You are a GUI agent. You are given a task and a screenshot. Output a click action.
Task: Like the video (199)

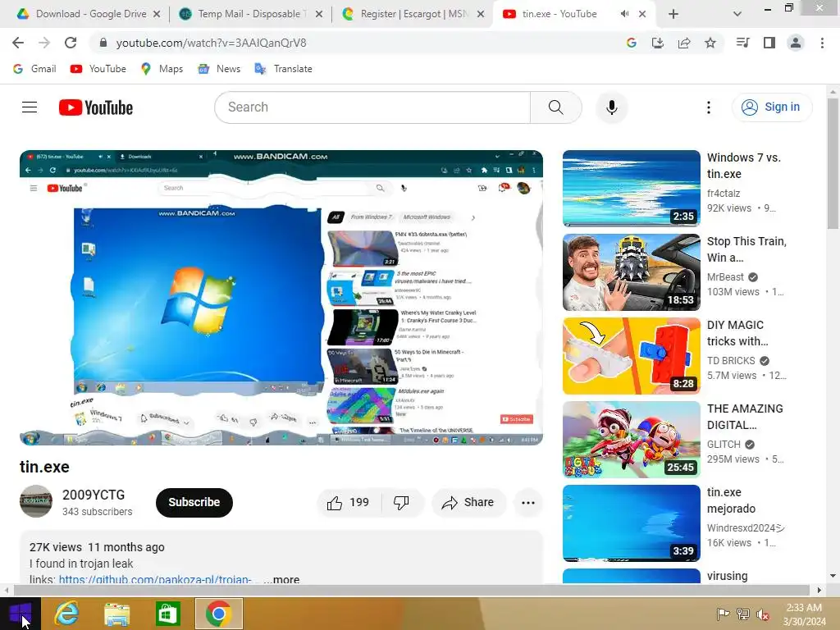(349, 503)
